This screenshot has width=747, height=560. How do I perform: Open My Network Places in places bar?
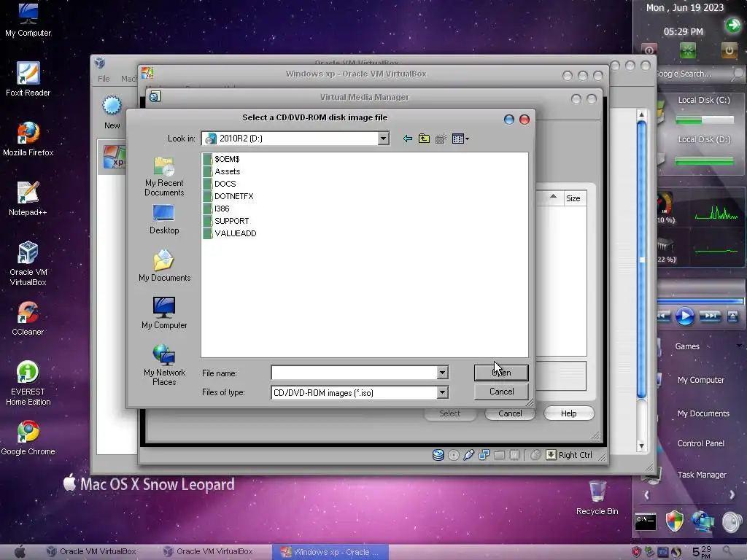tap(164, 365)
